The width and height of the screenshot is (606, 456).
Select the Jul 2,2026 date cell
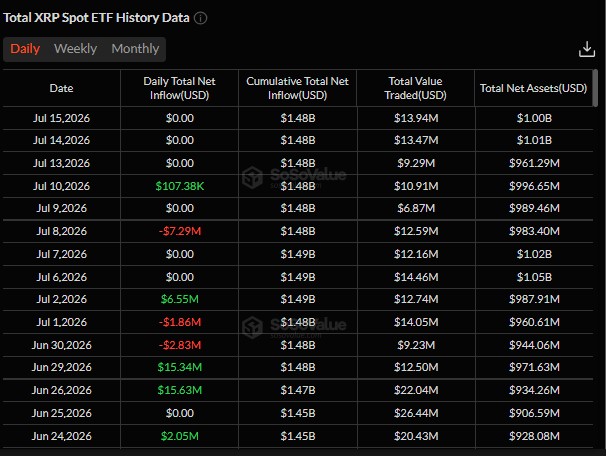pos(61,299)
